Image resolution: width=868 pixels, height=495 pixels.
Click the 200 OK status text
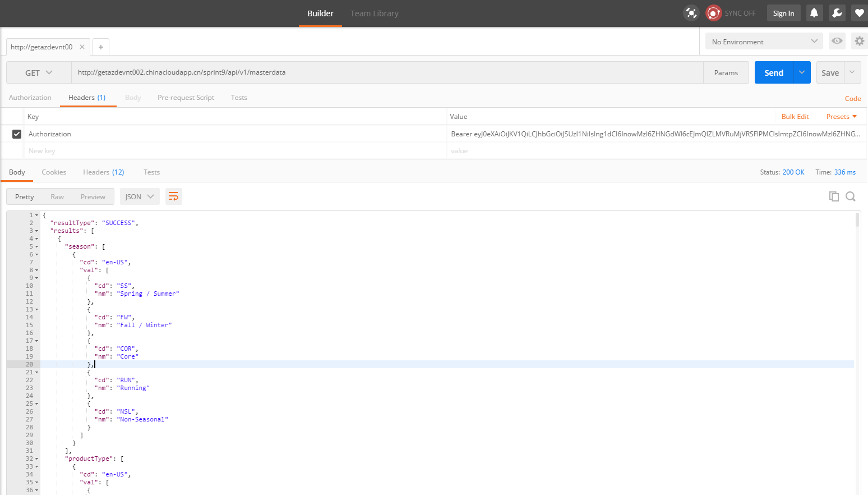[793, 172]
